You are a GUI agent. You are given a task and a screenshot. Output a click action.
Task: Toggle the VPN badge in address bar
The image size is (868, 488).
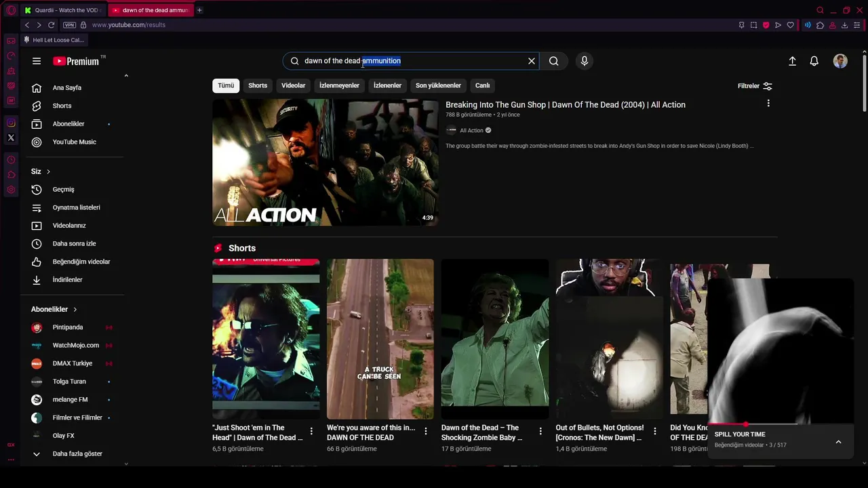point(69,25)
